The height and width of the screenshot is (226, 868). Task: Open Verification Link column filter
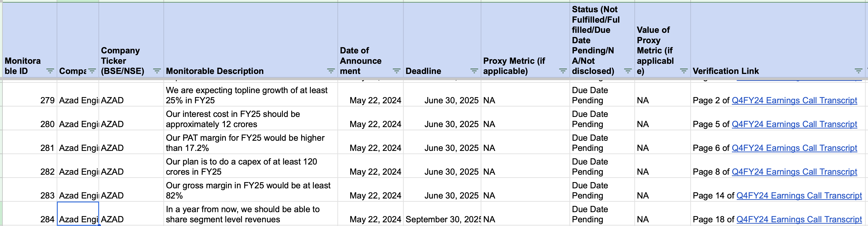tap(858, 71)
